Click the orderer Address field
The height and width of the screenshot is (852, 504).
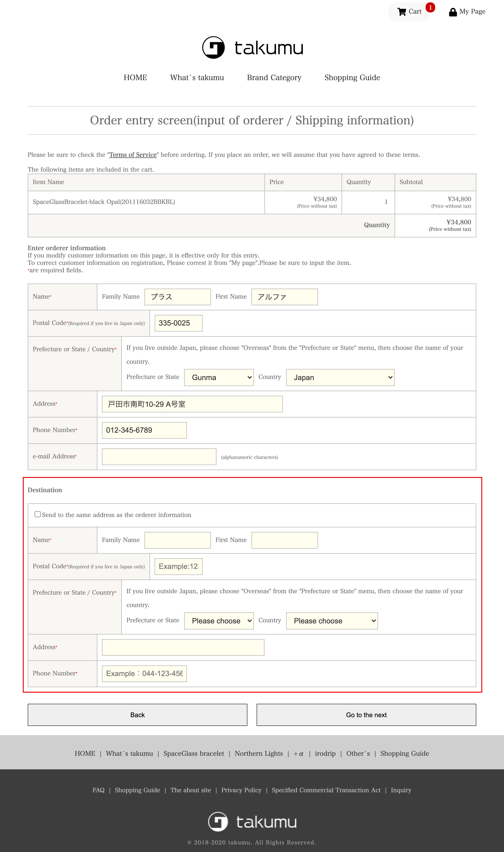pos(192,404)
